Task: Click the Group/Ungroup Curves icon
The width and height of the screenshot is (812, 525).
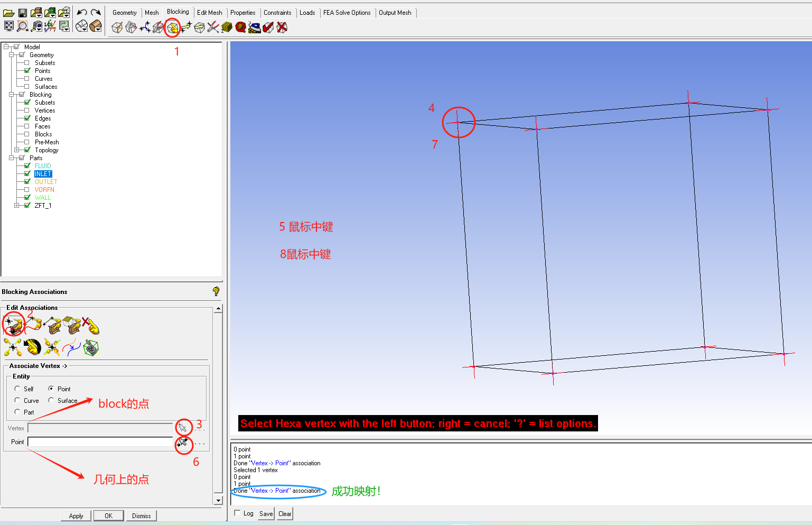Action: tap(71, 347)
